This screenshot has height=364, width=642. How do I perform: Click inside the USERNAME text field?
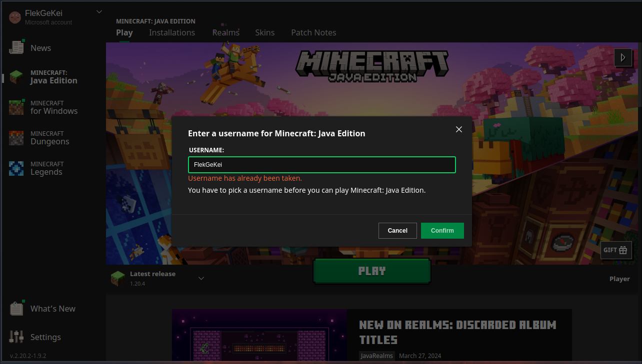tap(321, 165)
